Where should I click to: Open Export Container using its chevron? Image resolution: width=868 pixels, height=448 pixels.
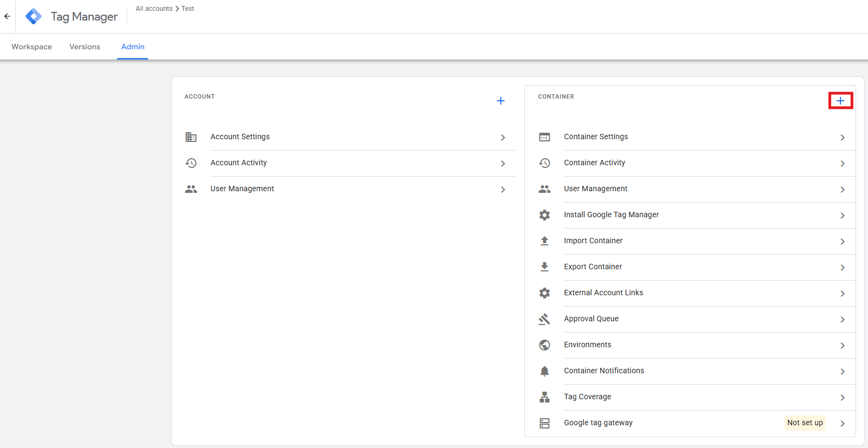point(843,268)
